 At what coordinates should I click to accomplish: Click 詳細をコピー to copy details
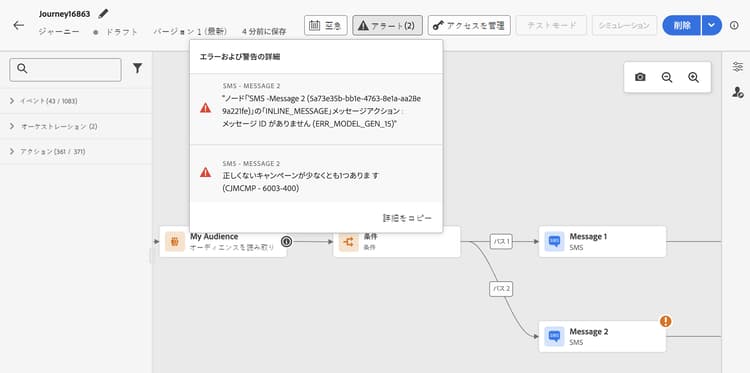click(x=408, y=218)
